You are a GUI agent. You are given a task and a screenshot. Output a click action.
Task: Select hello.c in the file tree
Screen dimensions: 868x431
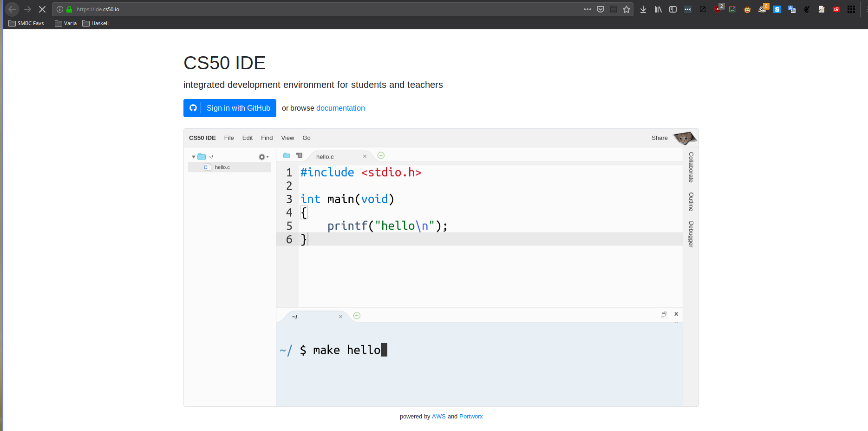click(222, 167)
